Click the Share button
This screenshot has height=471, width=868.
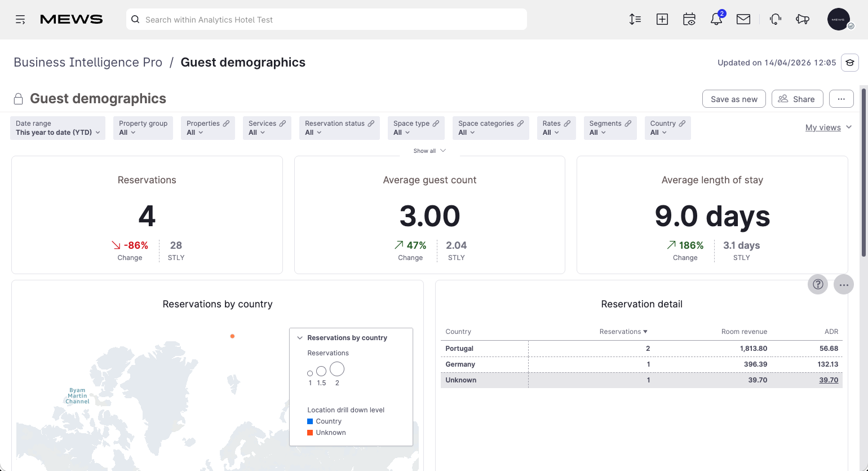pyautogui.click(x=797, y=99)
